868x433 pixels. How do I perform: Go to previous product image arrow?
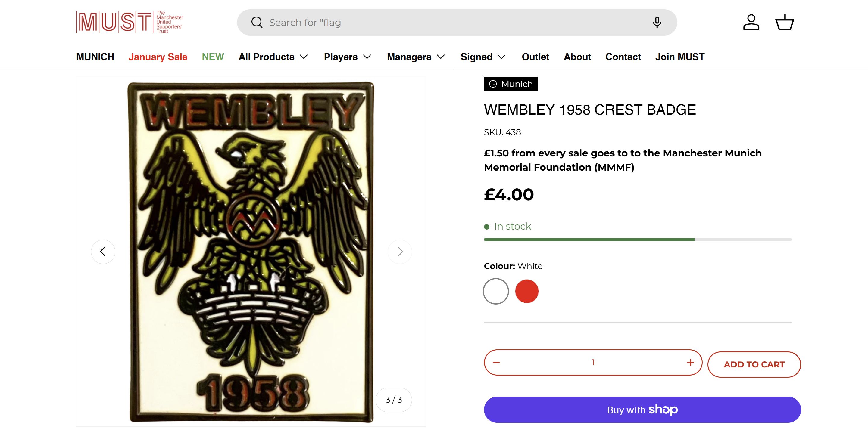pos(103,252)
